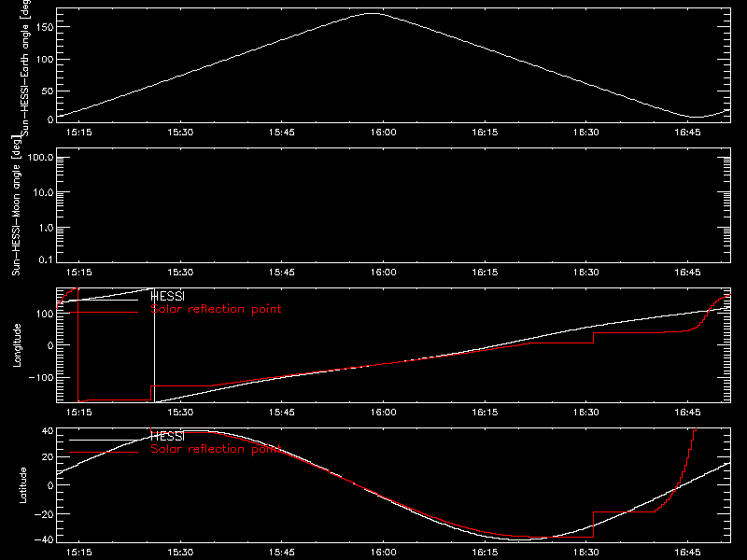Click 16:30 time label under Moon angle plot
Viewport: 747px width, 560px height.
[586, 273]
